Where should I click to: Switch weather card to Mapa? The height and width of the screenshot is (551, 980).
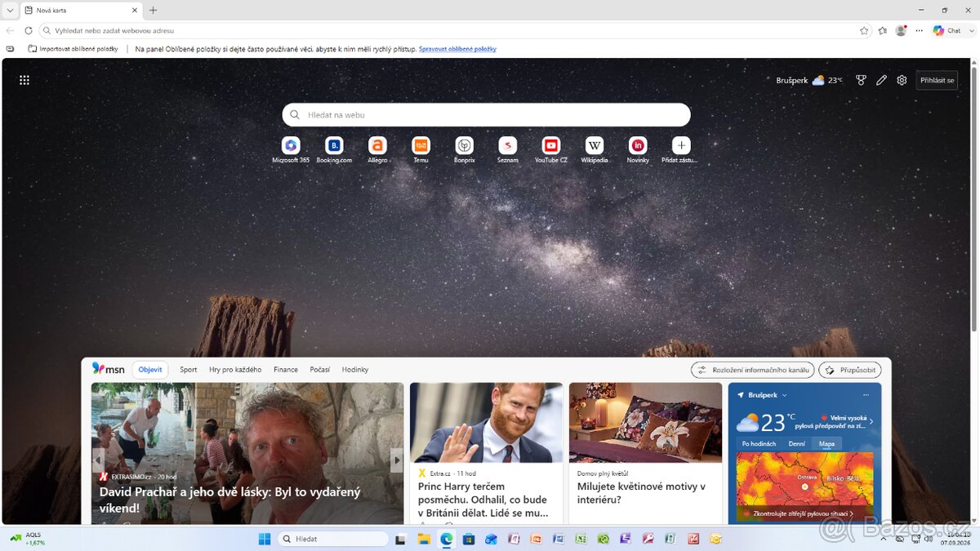tap(826, 444)
